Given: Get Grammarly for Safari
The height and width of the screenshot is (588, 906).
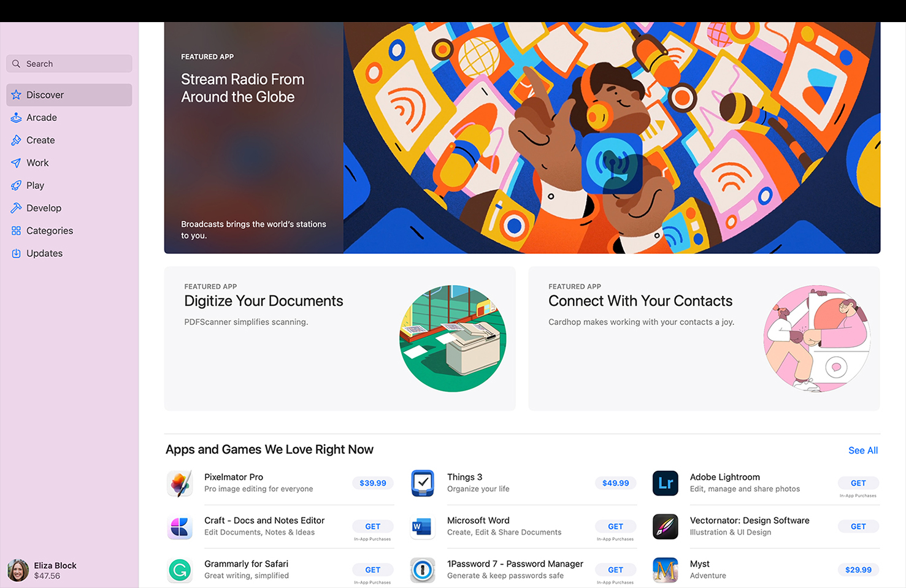Looking at the screenshot, I should (373, 570).
